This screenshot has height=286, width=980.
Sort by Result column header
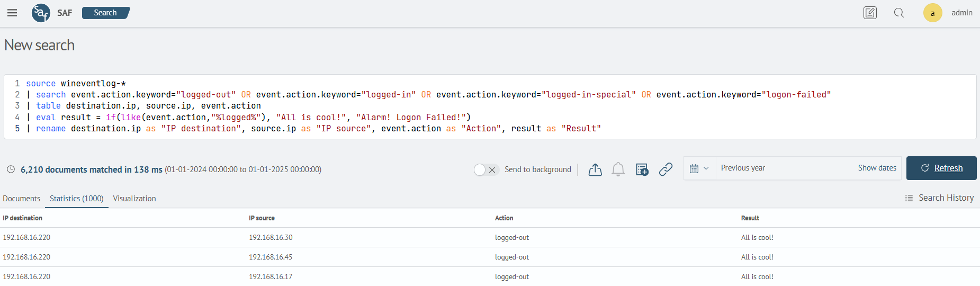coord(750,218)
